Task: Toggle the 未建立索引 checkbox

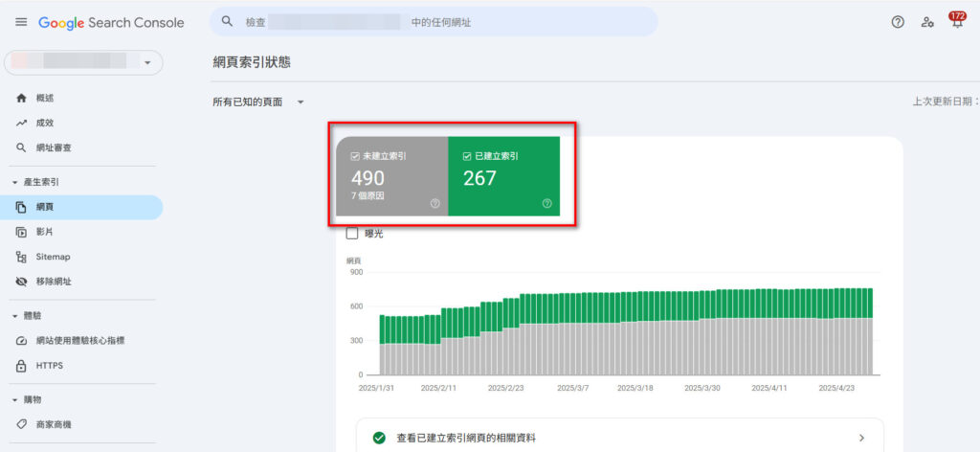Action: pos(355,157)
